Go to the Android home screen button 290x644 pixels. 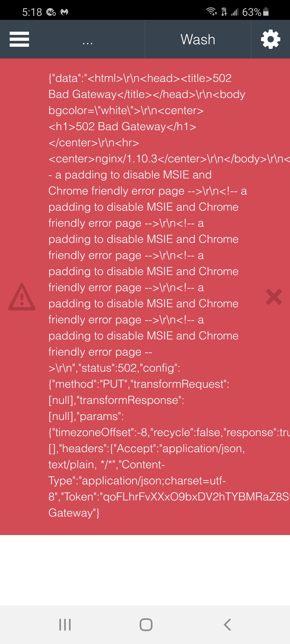coord(146,625)
